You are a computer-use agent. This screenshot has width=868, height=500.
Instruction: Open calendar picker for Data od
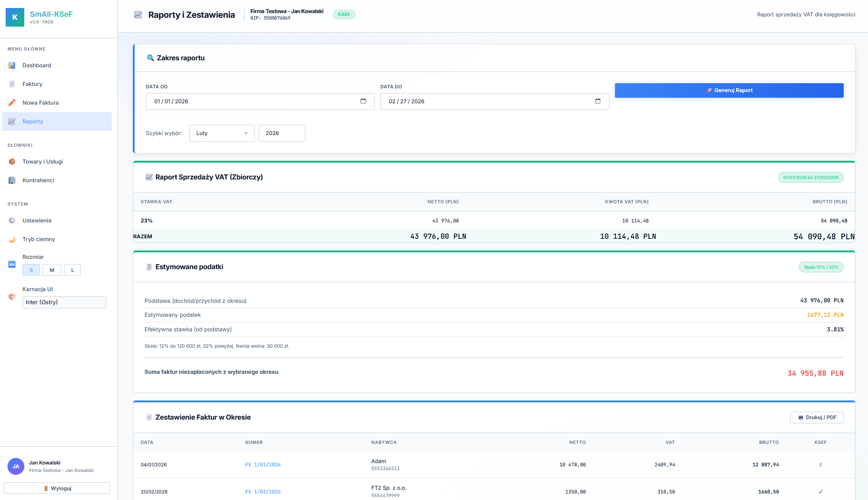tap(363, 101)
